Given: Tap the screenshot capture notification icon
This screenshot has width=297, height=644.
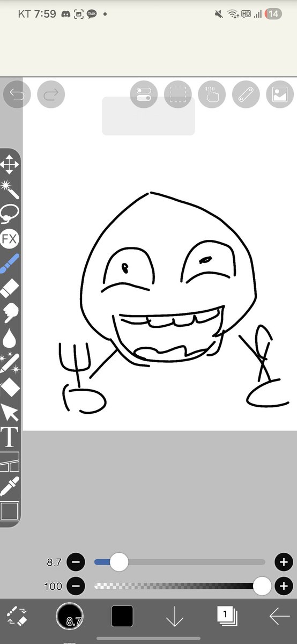Looking at the screenshot, I should [x=79, y=14].
